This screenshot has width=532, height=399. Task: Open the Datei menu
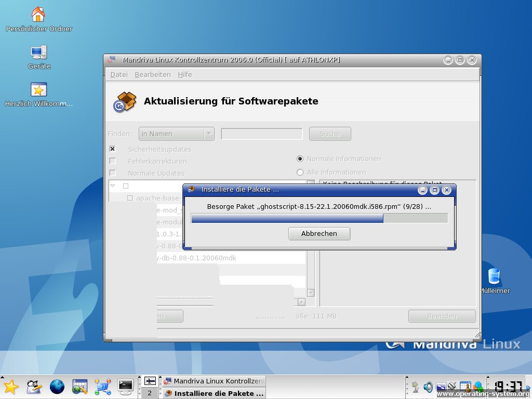pos(119,75)
